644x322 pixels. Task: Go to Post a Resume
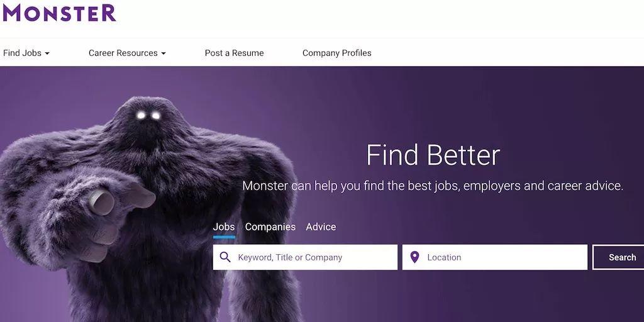[234, 53]
